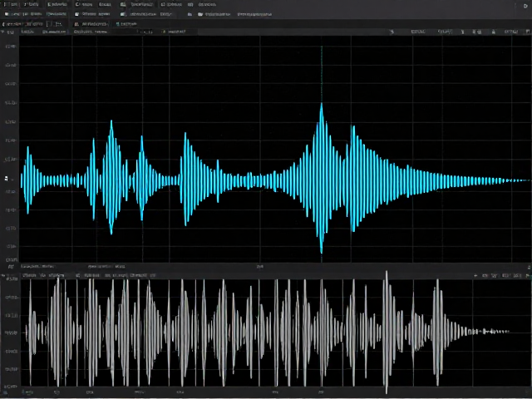Click the teal icon in the third toolbar row
This screenshot has height=399, width=532.
click(117, 24)
